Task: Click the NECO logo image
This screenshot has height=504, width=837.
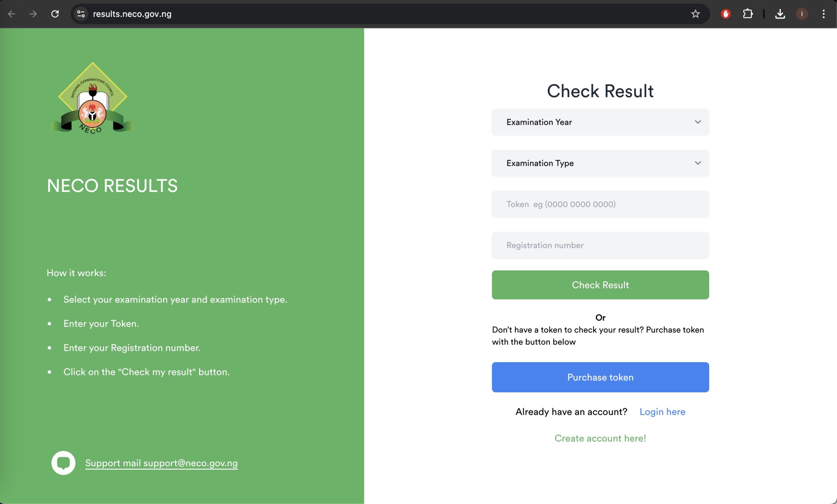Action: coord(93,98)
